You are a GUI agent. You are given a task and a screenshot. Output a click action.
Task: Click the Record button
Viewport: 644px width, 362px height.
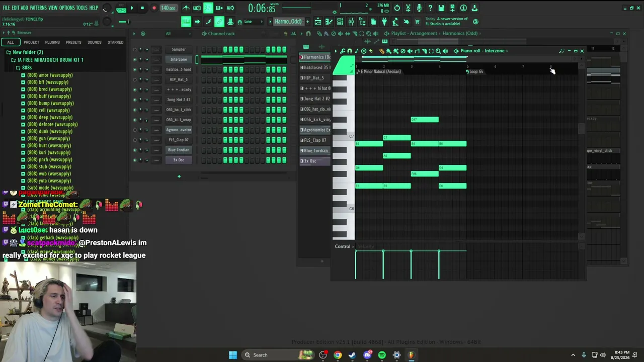coord(154,8)
